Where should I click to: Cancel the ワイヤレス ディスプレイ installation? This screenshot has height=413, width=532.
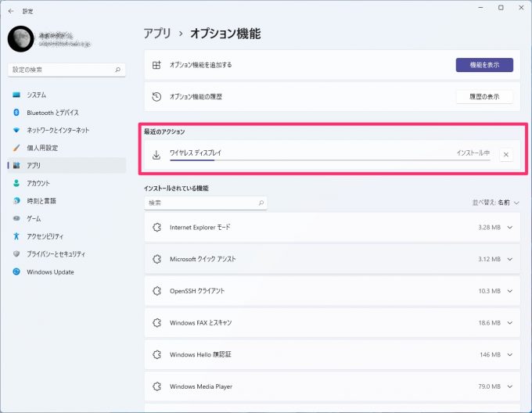tap(505, 155)
